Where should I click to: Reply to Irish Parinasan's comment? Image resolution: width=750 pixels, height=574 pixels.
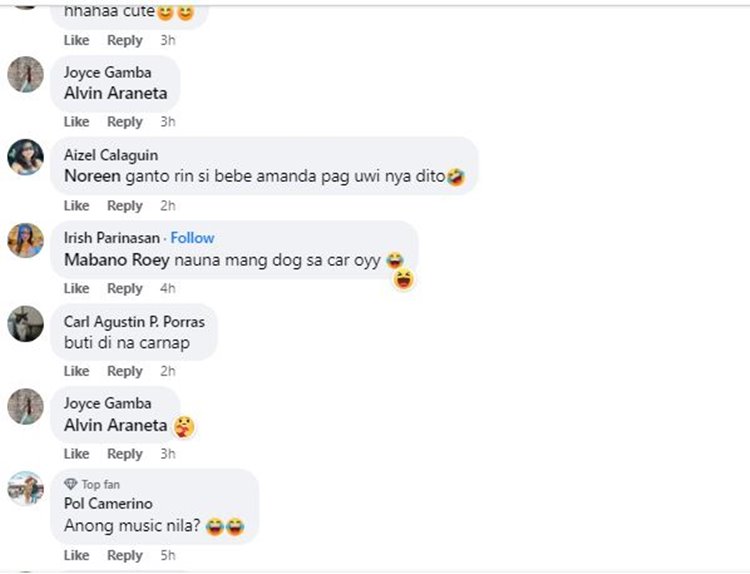(x=125, y=288)
